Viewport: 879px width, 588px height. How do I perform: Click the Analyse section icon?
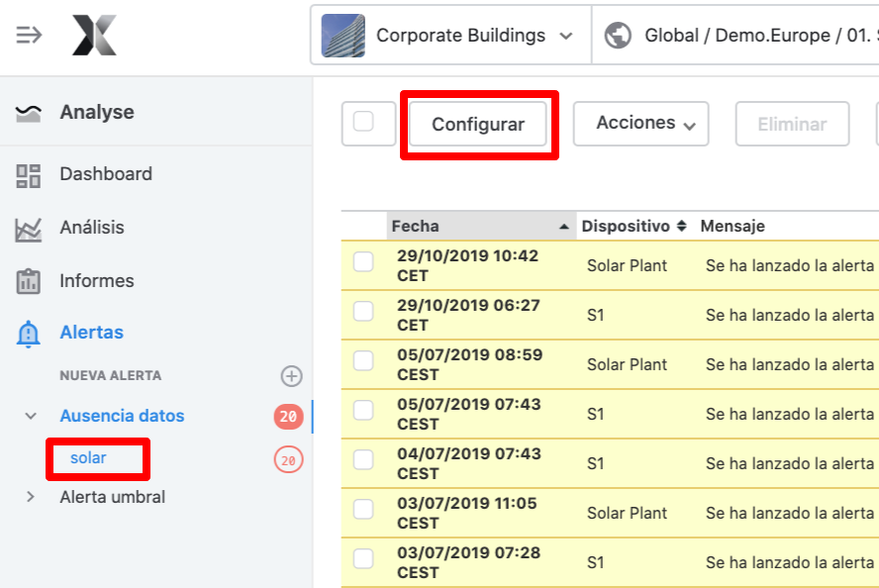point(28,113)
